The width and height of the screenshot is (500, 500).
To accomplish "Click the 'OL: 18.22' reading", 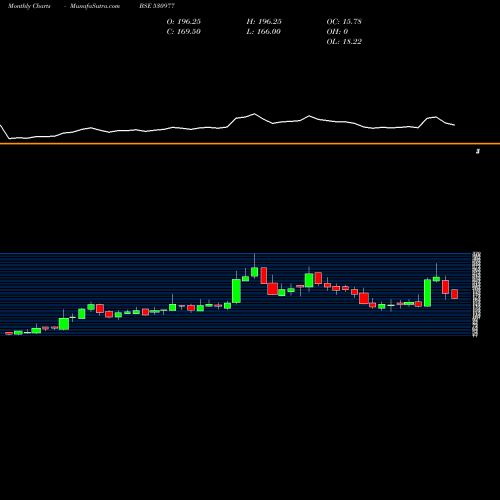I will click(344, 42).
